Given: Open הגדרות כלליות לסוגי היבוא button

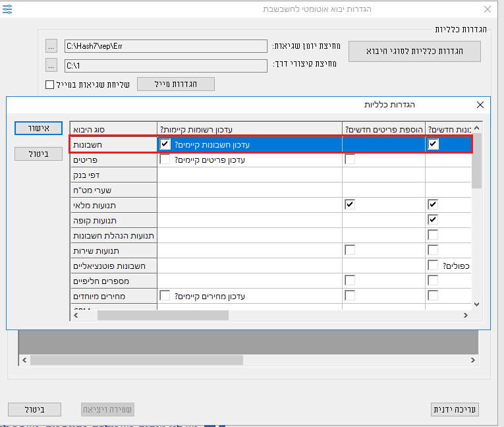Looking at the screenshot, I should pos(414,51).
